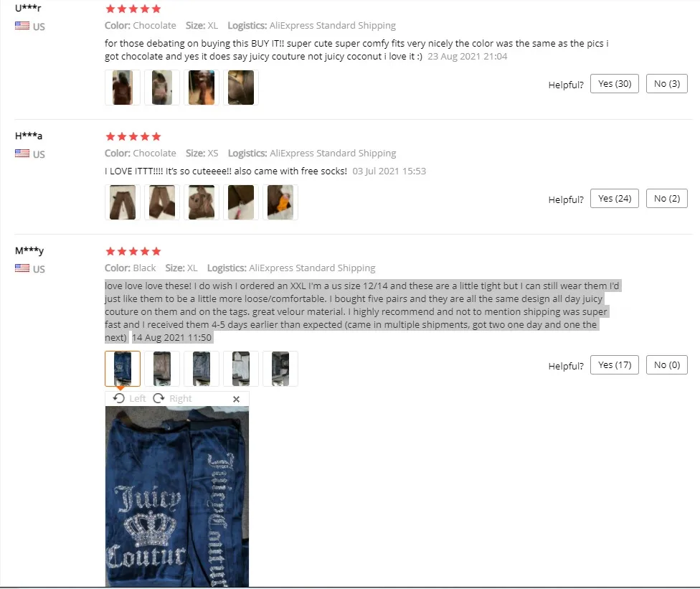Open third thumbnail in H***a's review
Screen dimensions: 700x589
(202, 202)
